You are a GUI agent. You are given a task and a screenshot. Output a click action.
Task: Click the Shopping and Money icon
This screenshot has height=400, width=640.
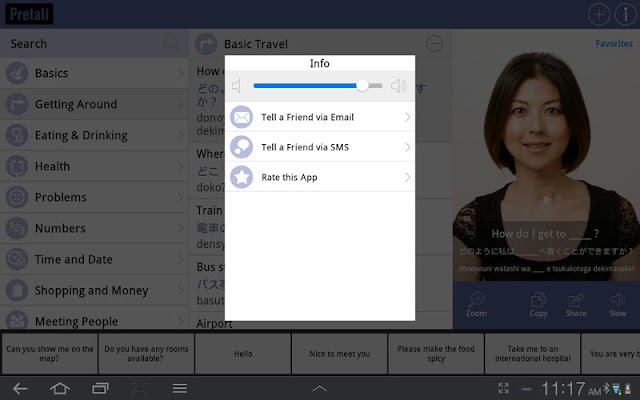coord(17,290)
